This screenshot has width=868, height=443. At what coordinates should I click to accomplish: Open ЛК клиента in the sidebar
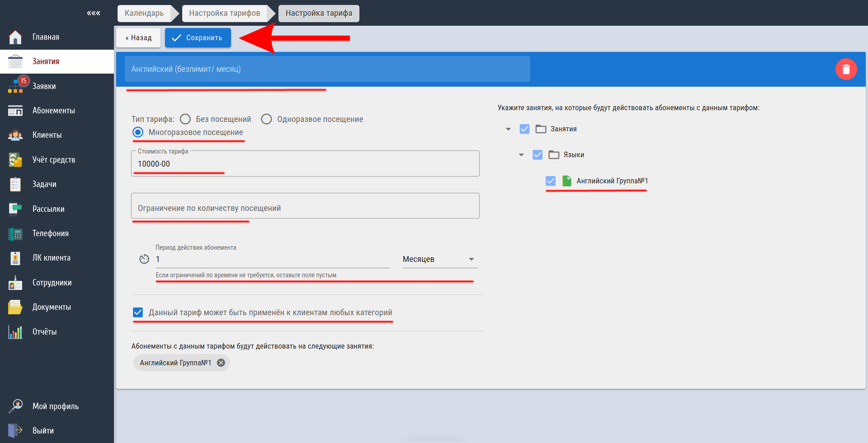pyautogui.click(x=57, y=258)
